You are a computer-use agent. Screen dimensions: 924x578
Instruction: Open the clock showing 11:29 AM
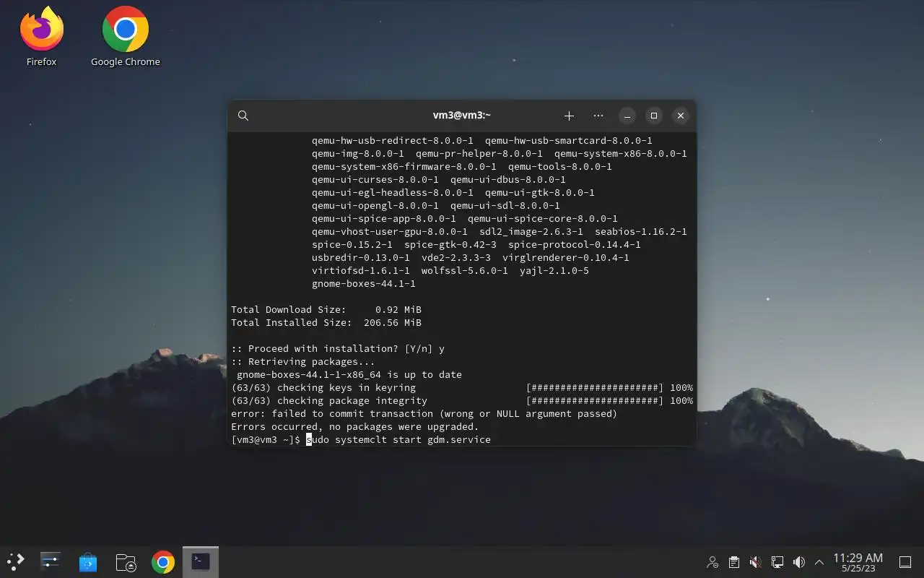click(x=858, y=562)
